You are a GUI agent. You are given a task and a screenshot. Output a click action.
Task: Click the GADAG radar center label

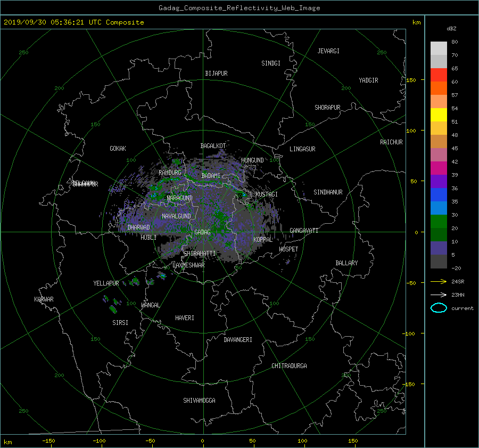[203, 232]
